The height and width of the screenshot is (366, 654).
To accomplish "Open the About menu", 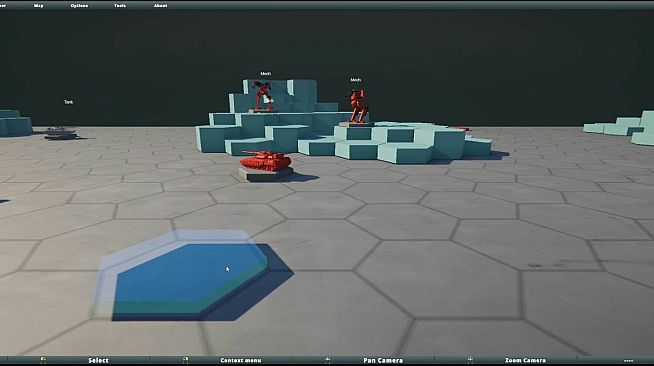I will pyautogui.click(x=160, y=5).
